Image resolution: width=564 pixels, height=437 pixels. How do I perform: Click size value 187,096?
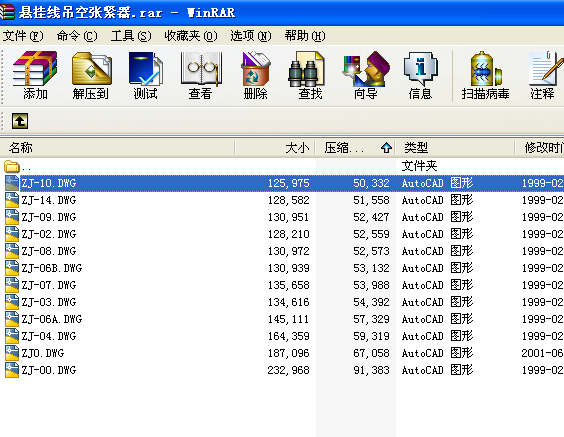288,353
